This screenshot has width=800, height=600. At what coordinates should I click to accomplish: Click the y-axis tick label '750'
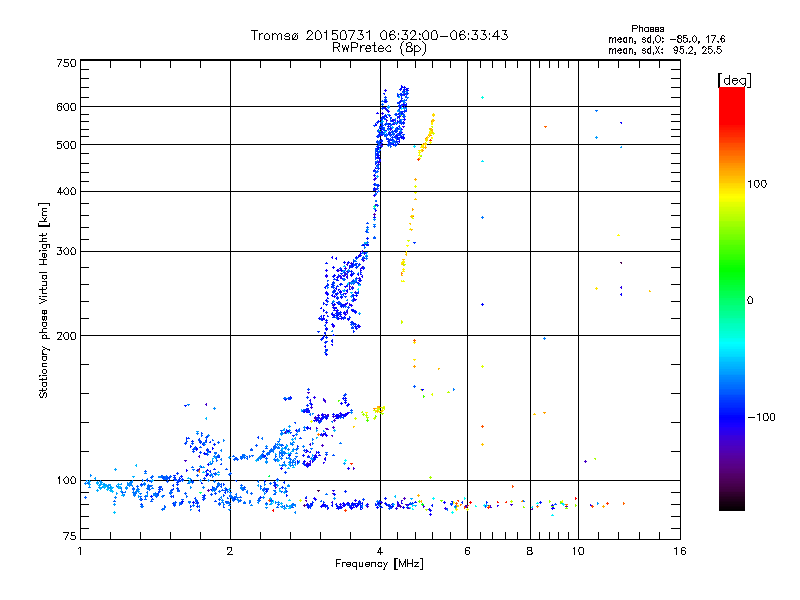(x=66, y=63)
